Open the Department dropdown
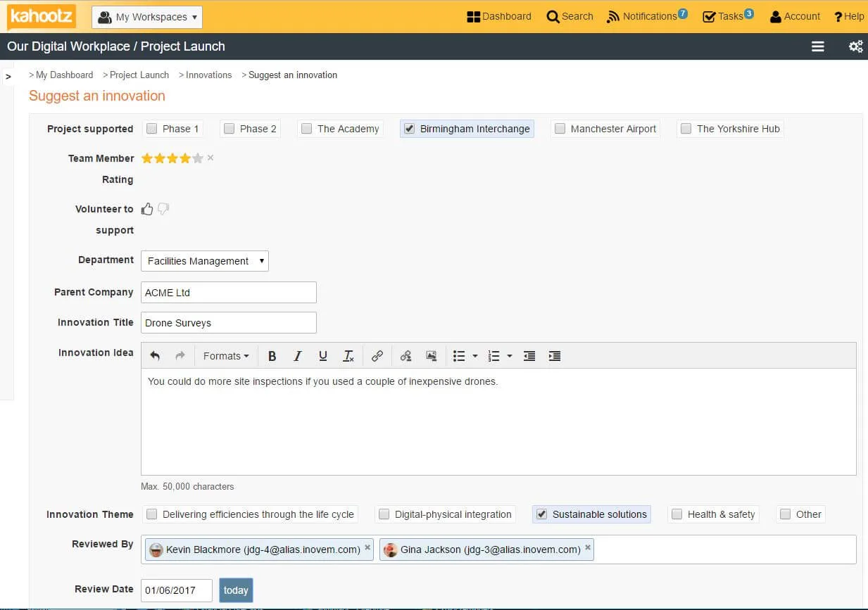The height and width of the screenshot is (610, 868). (x=205, y=261)
